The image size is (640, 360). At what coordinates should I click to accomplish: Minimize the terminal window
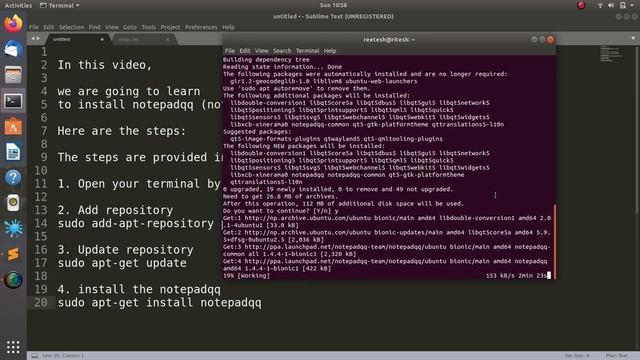click(x=534, y=39)
